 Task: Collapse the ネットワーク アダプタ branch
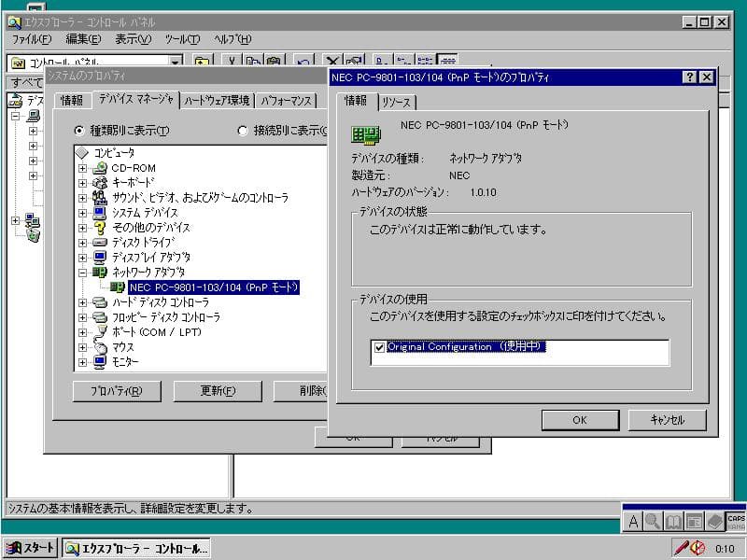pyautogui.click(x=83, y=271)
